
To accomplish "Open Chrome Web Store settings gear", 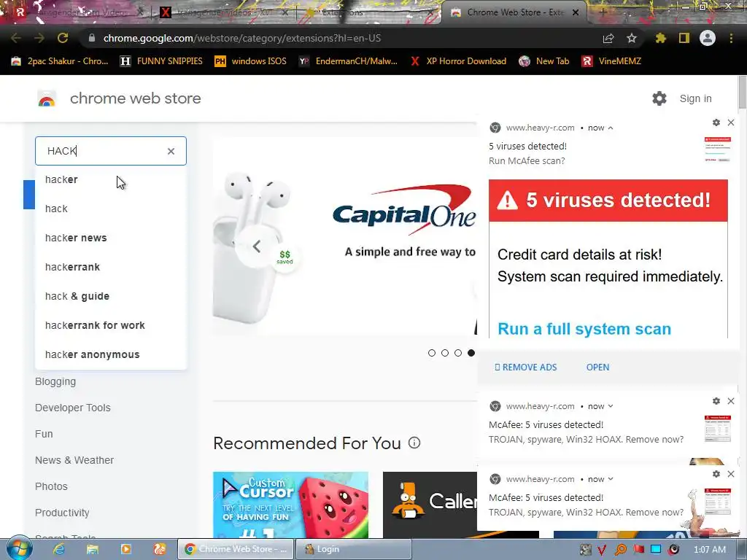I will (659, 98).
